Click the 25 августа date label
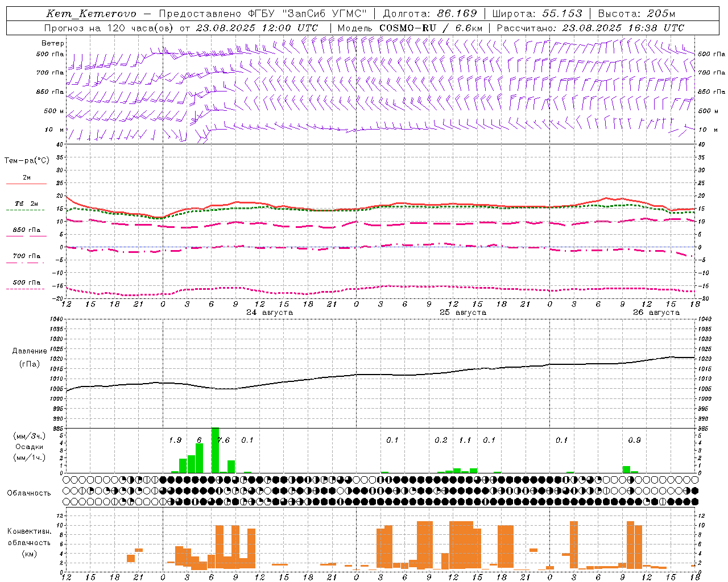Image resolution: width=728 pixels, height=582 pixels. coord(463,313)
